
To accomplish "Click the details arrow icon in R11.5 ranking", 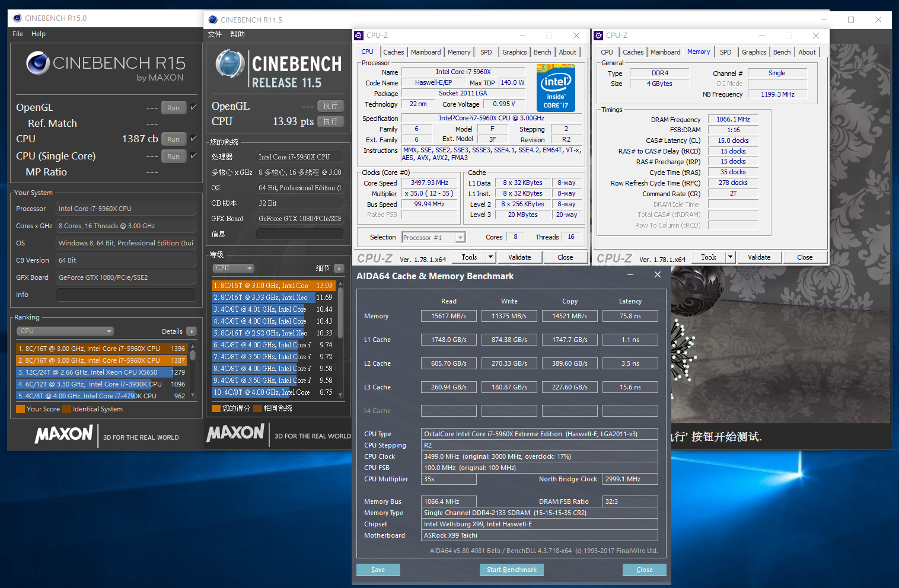I will point(339,269).
